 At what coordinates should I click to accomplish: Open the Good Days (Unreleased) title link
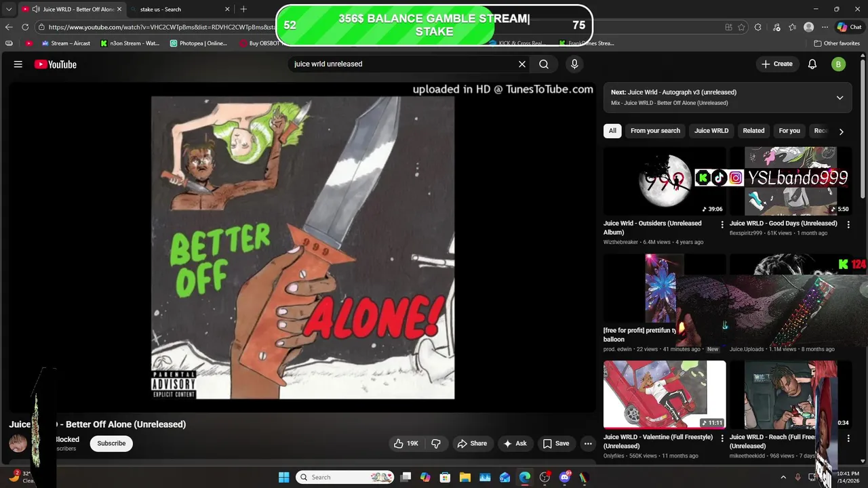[x=783, y=223]
